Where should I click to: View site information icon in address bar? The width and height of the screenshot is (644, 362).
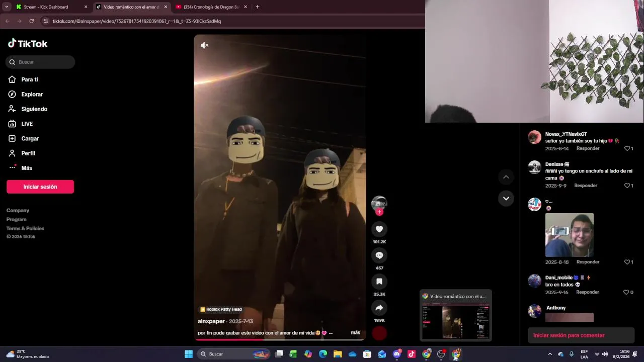click(46, 21)
